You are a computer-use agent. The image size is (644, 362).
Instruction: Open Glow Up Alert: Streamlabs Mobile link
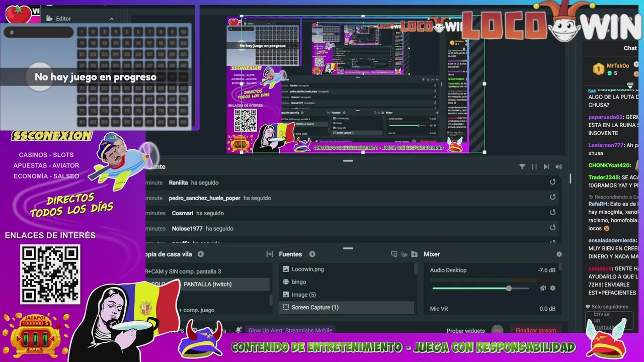pos(290,330)
